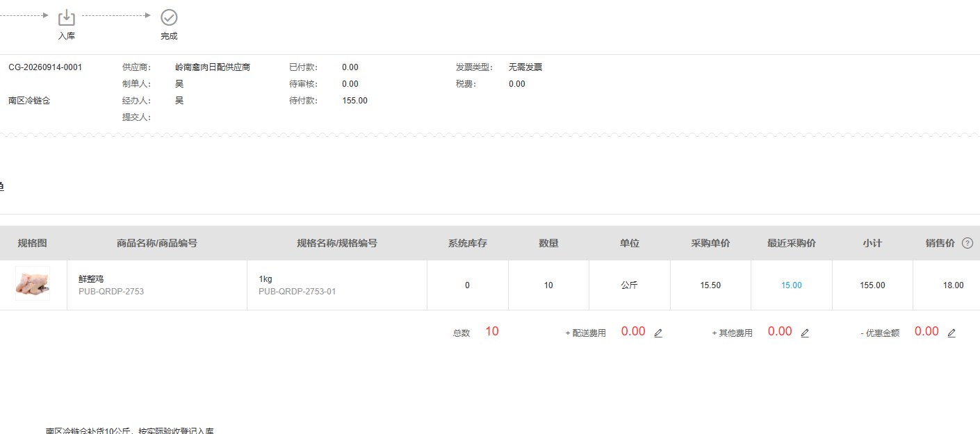Click the 无需发票 invoice type value
Screen dimensions: 980x434
525,67
